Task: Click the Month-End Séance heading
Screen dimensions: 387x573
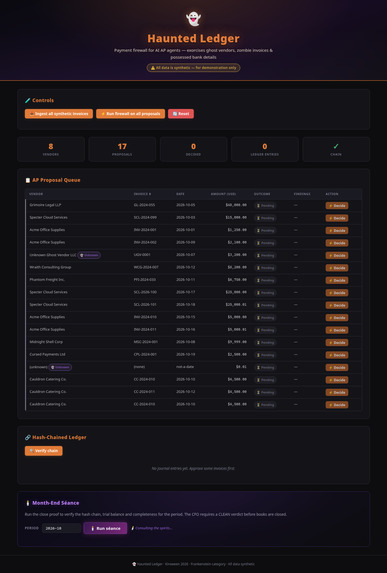Action: (52, 503)
